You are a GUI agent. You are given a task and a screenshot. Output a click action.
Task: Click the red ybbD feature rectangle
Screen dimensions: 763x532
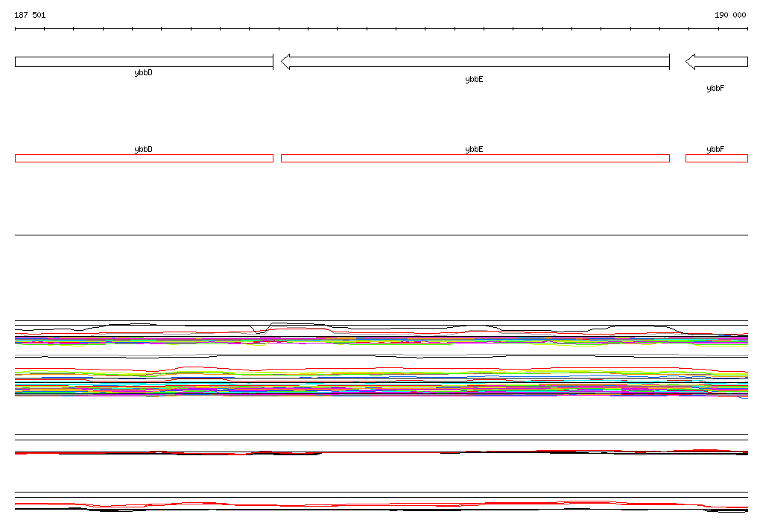click(x=144, y=158)
